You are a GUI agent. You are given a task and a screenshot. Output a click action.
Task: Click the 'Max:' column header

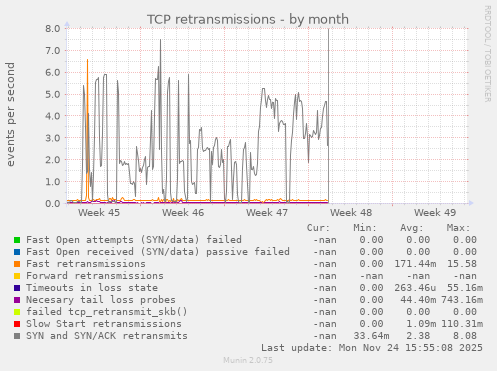[x=458, y=228]
